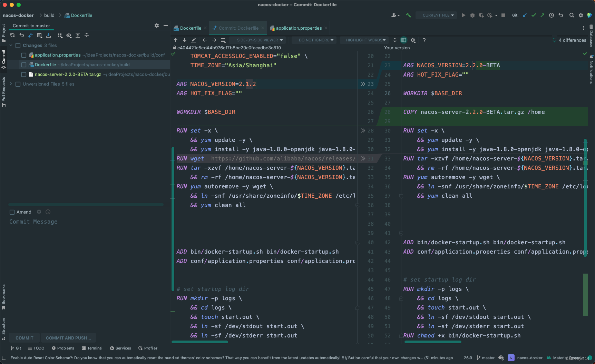Check the application.properties file checkbox
Image resolution: width=595 pixels, height=364 pixels.
[x=23, y=55]
